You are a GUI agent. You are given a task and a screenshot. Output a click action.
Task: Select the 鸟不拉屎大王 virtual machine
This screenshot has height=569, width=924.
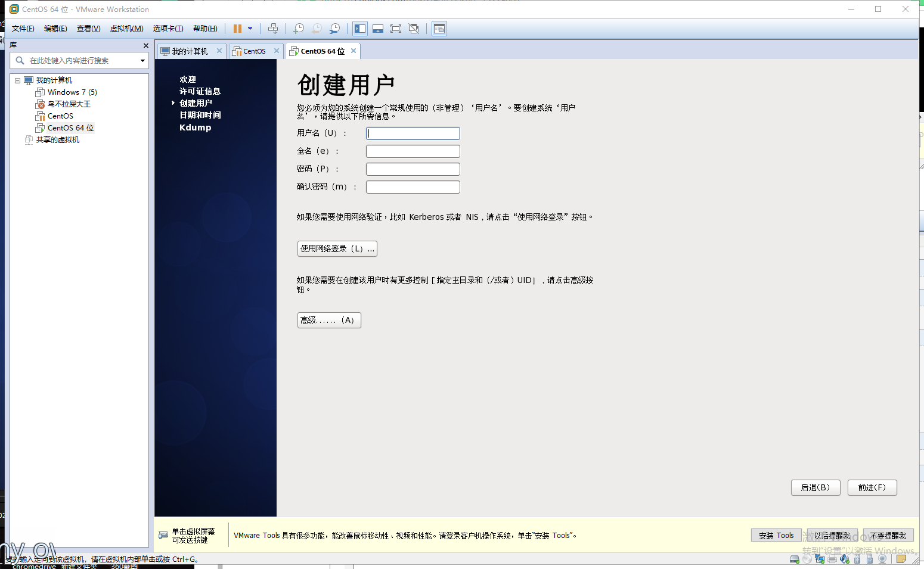tap(69, 104)
